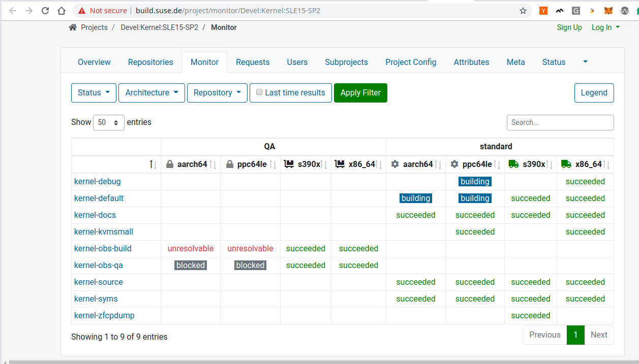Switch to the Subprojects tab
Viewport: 639px width, 364px height.
347,62
